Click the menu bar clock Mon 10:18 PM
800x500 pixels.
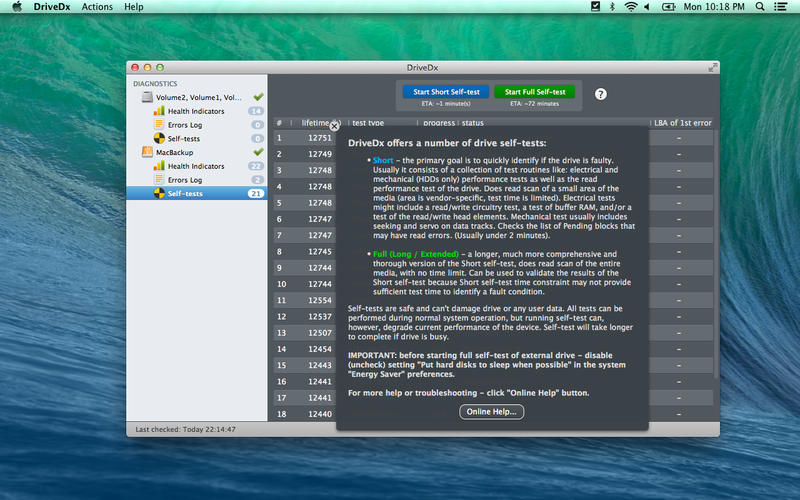tap(714, 7)
